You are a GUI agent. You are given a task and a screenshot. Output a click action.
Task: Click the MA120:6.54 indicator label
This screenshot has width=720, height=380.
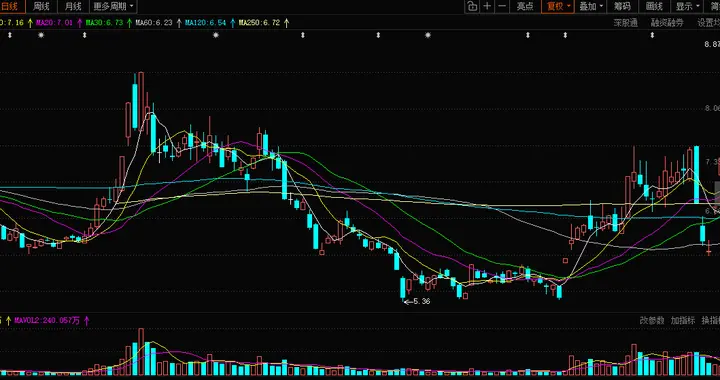(x=206, y=22)
